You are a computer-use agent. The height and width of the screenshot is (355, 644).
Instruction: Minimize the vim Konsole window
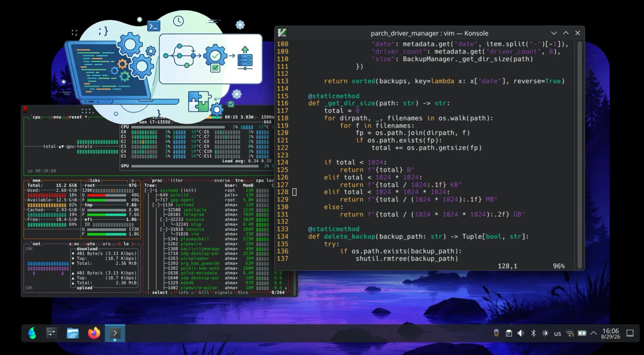pyautogui.click(x=554, y=33)
